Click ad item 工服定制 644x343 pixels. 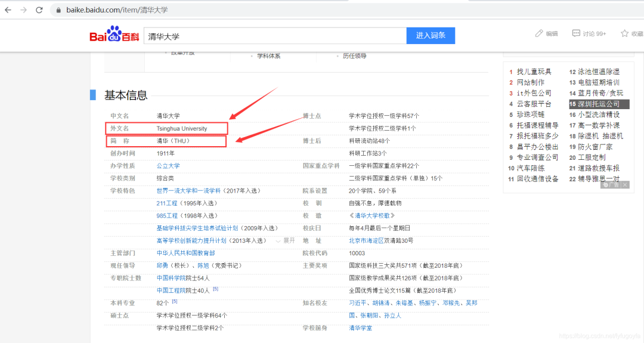[592, 157]
